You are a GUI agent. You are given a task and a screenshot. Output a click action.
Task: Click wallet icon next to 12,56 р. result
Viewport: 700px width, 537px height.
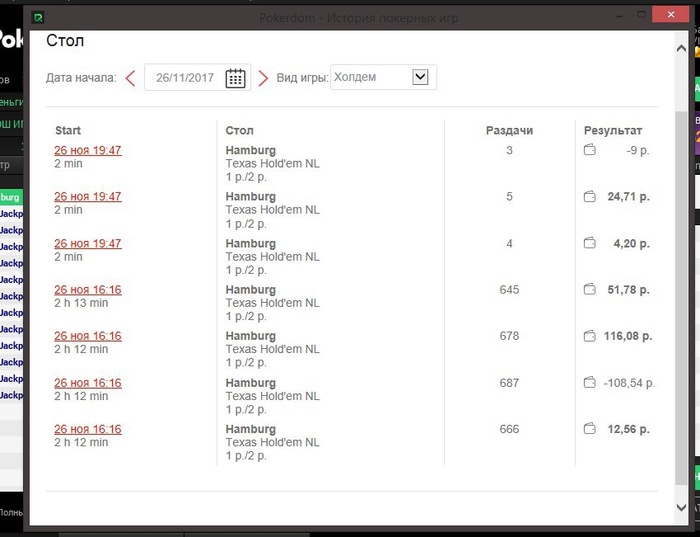coord(590,429)
